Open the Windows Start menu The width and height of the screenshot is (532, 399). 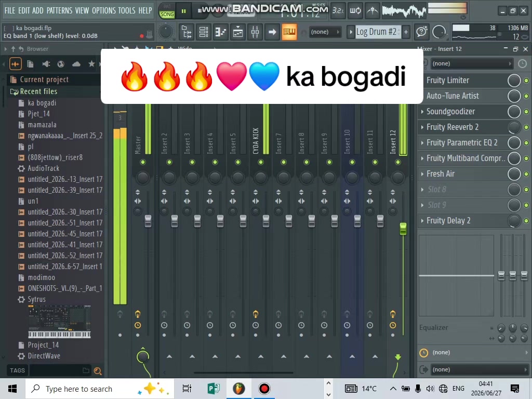pos(12,389)
